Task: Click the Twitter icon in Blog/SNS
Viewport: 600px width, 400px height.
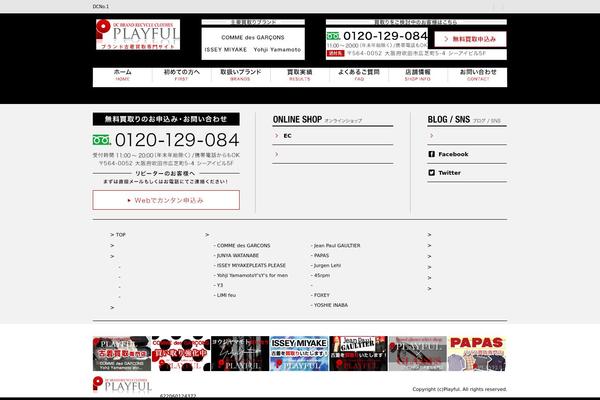Action: click(431, 173)
